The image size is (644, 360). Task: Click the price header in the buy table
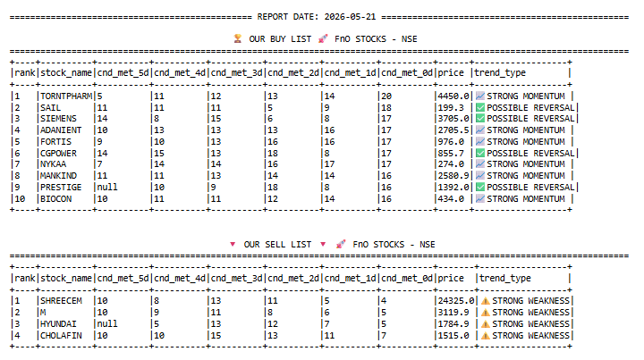point(451,73)
